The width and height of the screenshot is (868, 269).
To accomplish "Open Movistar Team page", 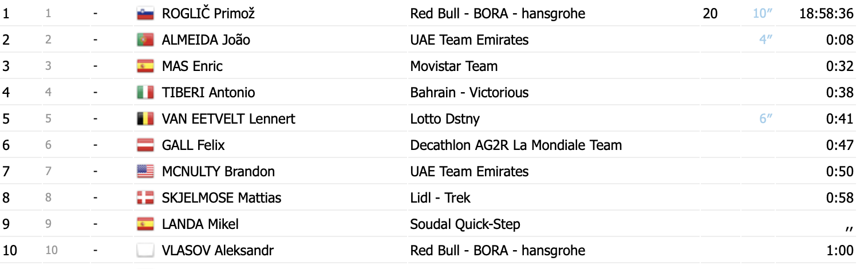I will (454, 66).
